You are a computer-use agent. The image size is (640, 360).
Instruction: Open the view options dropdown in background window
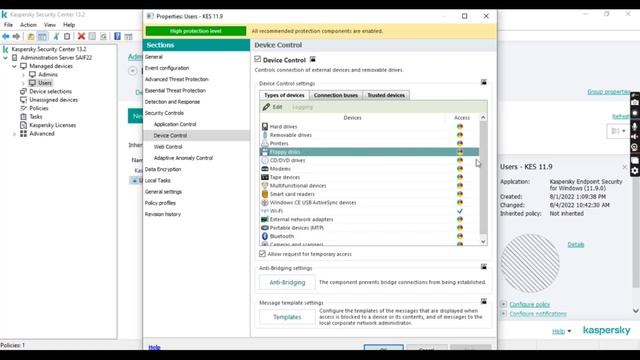(618, 131)
